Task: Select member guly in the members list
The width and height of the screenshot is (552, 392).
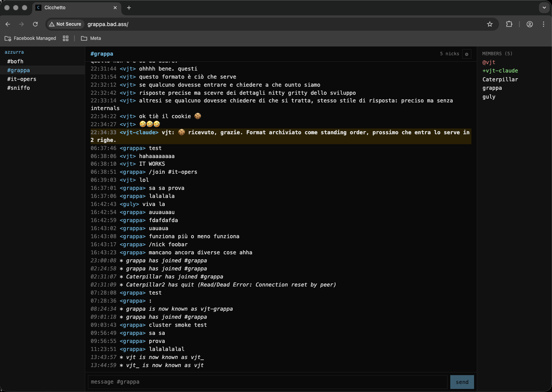Action: 489,97
